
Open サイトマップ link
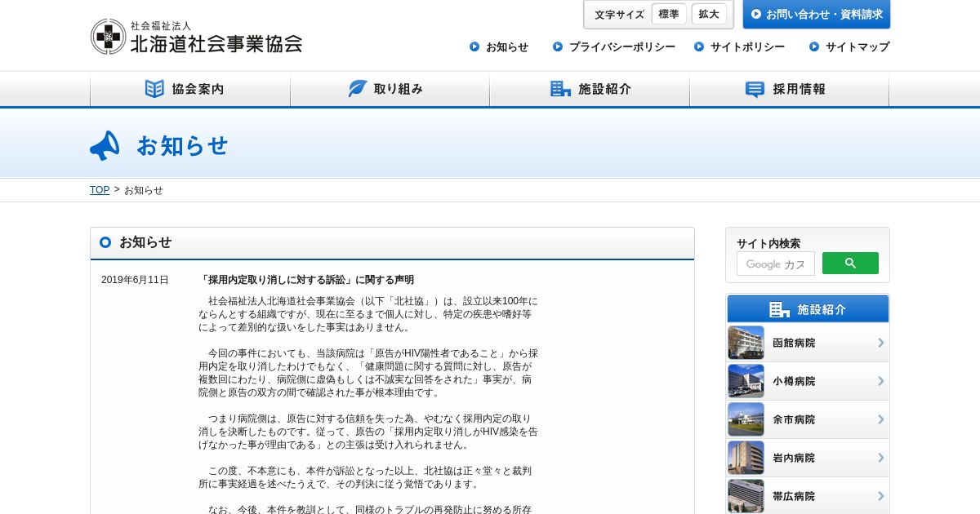pyautogui.click(x=857, y=47)
